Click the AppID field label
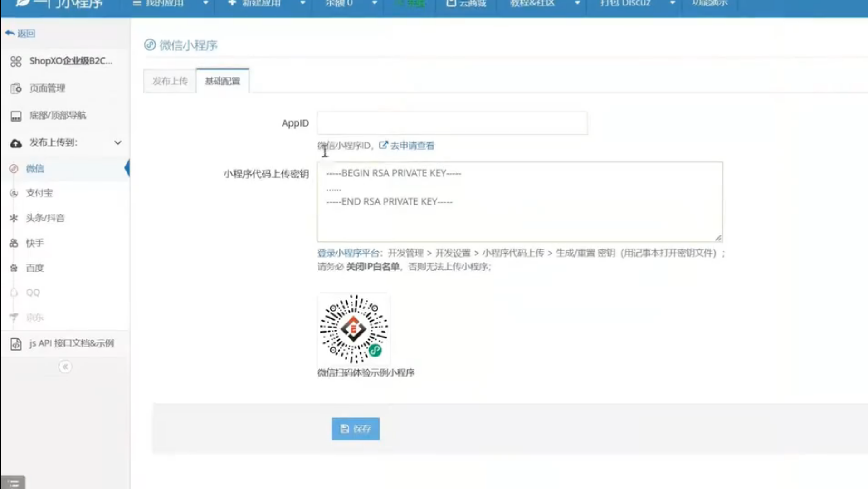 [295, 123]
